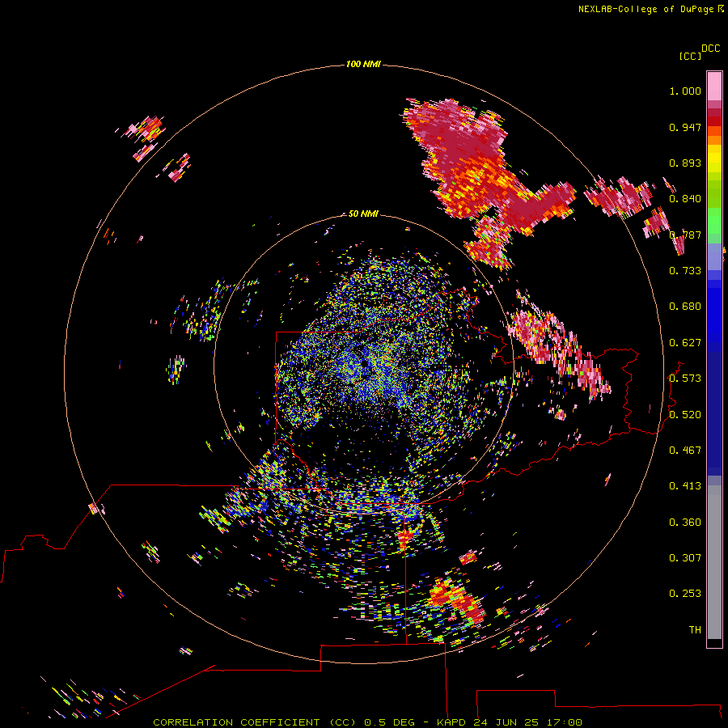Select the 0.787 scale value
This screenshot has width=728, height=728.
click(x=685, y=235)
